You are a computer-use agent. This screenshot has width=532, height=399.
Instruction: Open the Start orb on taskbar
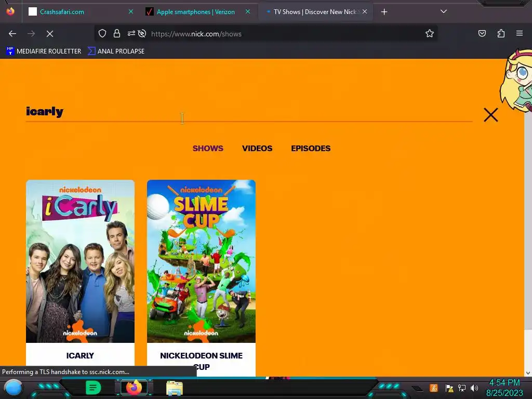(x=14, y=388)
